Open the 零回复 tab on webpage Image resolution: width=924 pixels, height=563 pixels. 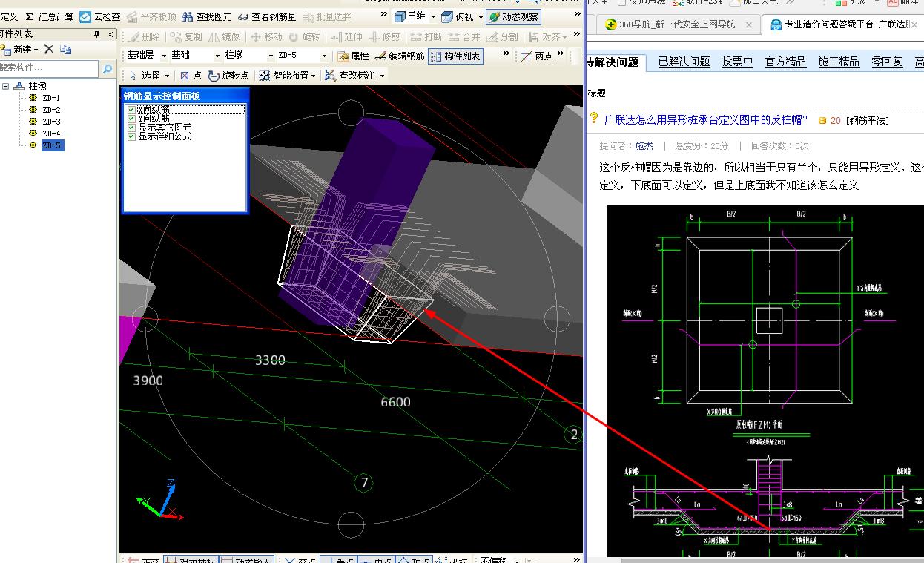(x=888, y=62)
